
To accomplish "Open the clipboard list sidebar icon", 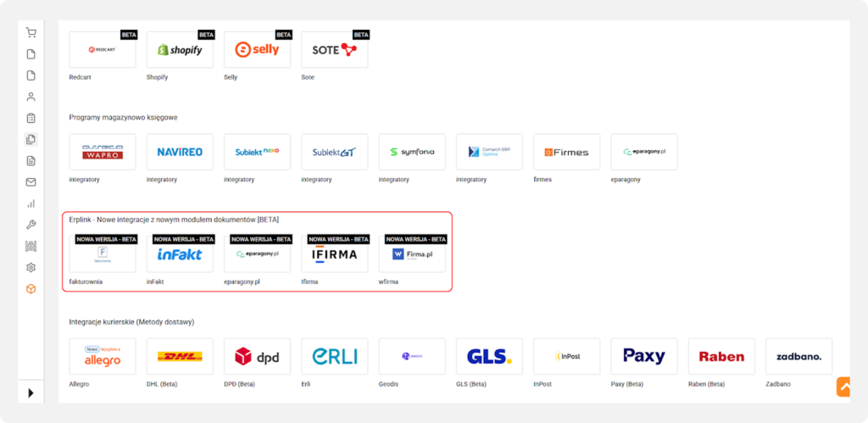I will (x=31, y=118).
